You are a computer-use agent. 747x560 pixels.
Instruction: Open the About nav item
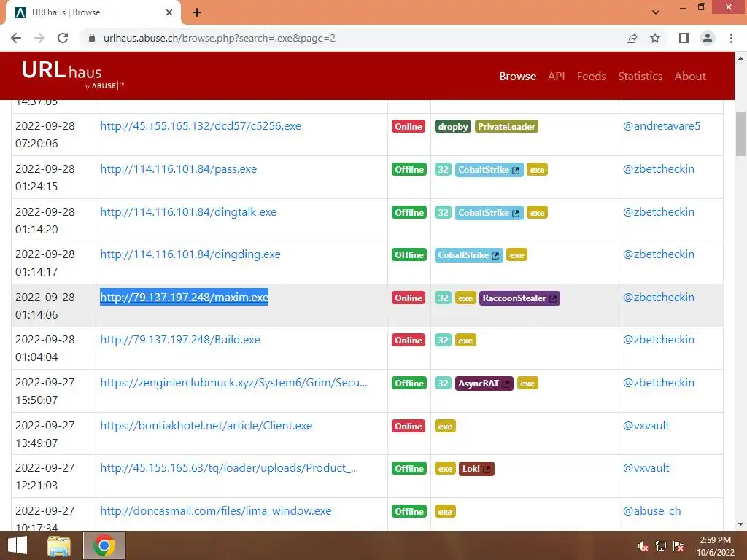coord(690,76)
